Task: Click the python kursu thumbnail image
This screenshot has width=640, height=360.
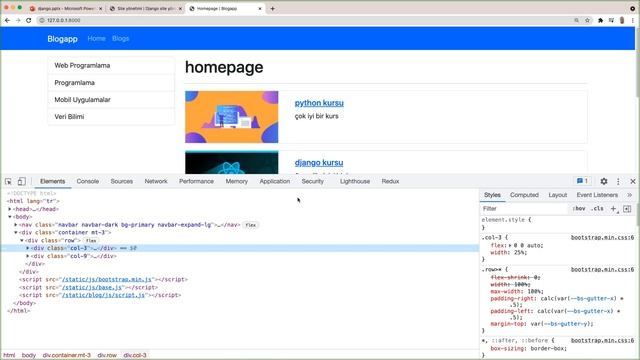Action: click(x=231, y=117)
